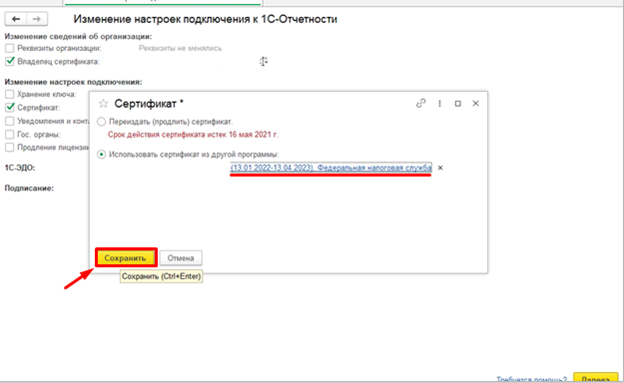The width and height of the screenshot is (624, 383).
Task: Enable Гос. органы checkbox
Action: coord(10,134)
